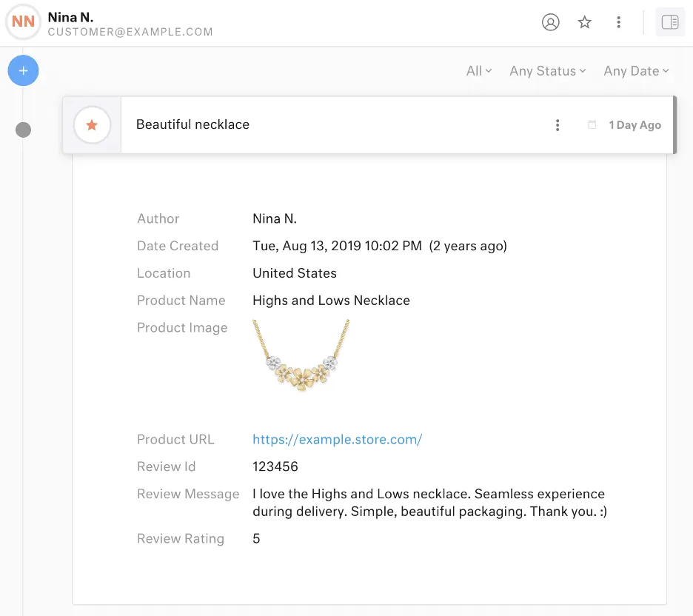Click the customer@example.com email address
693x616 pixels.
click(x=130, y=32)
